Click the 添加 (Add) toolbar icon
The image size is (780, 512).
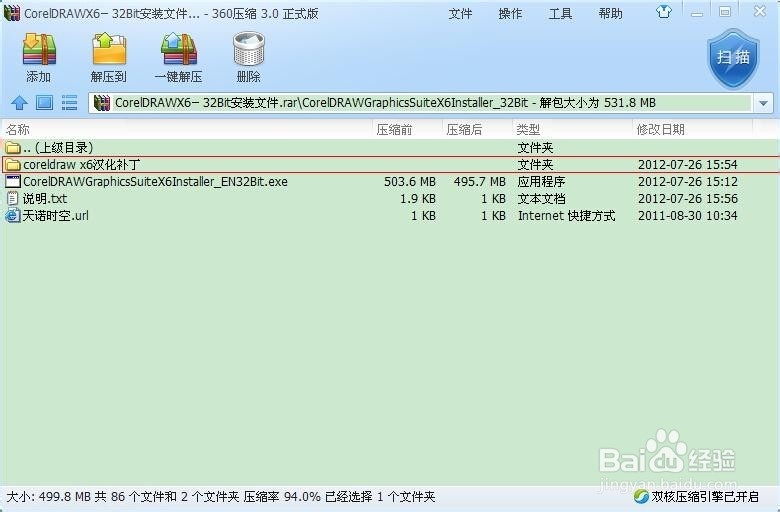(x=39, y=49)
